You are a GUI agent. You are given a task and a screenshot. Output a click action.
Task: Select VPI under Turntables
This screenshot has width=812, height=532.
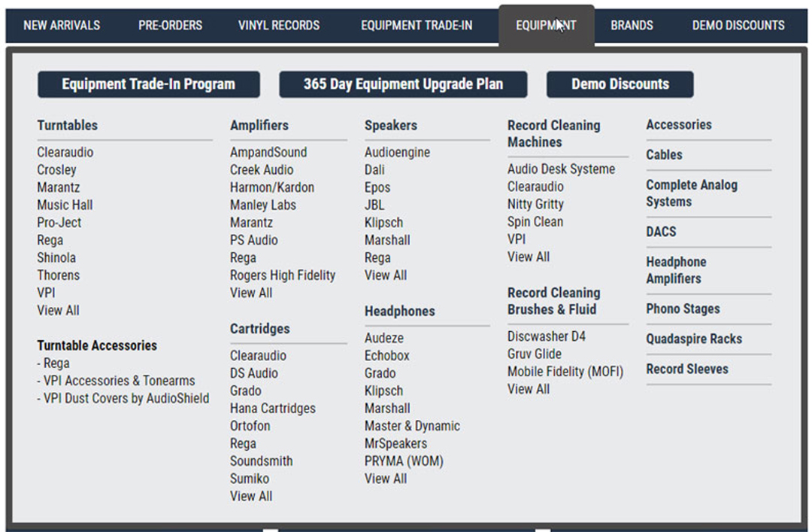tap(46, 293)
